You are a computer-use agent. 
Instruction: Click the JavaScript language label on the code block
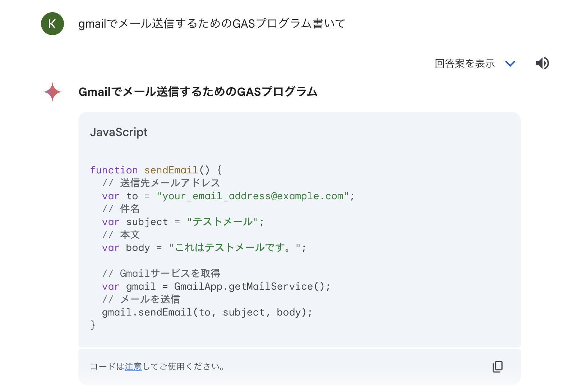119,132
